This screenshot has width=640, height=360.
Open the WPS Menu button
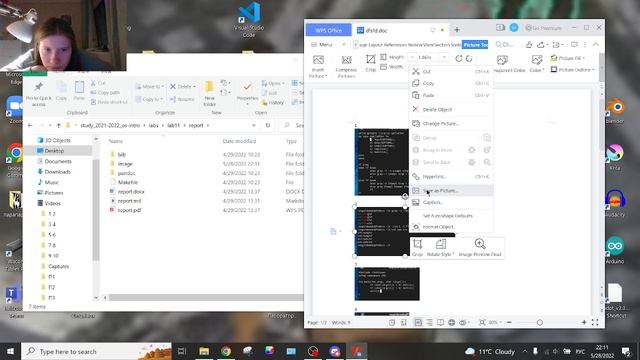click(x=322, y=44)
